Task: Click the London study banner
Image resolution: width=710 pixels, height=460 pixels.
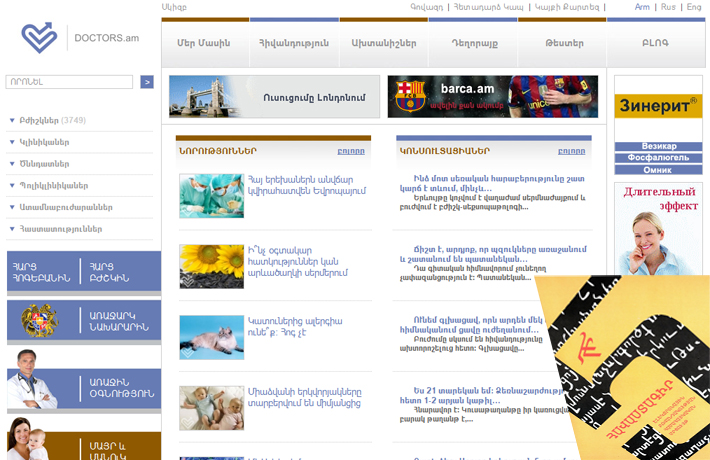Action: click(x=274, y=96)
